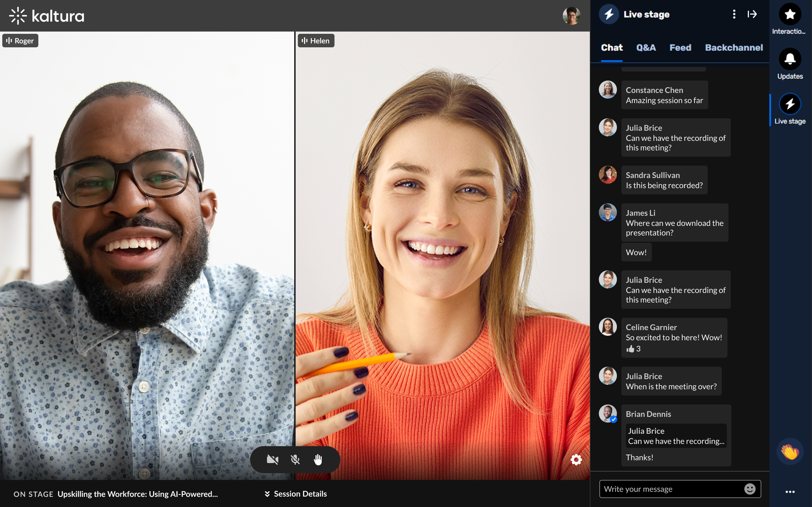This screenshot has height=507, width=812.
Task: Open the Feed tab
Action: click(x=680, y=48)
